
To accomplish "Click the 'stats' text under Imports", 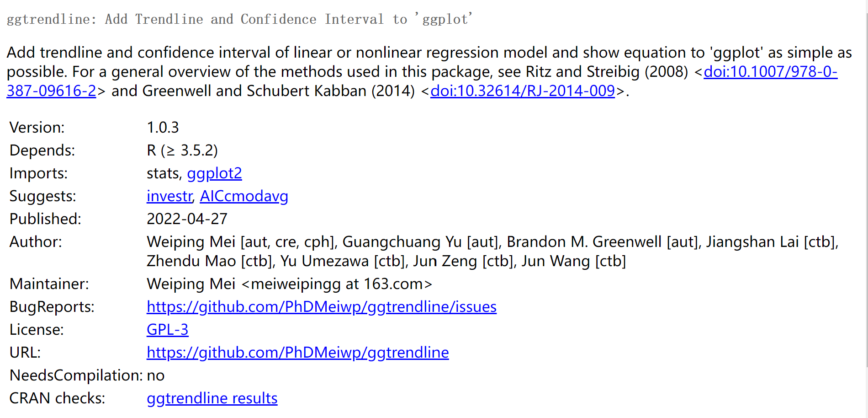I will 164,173.
